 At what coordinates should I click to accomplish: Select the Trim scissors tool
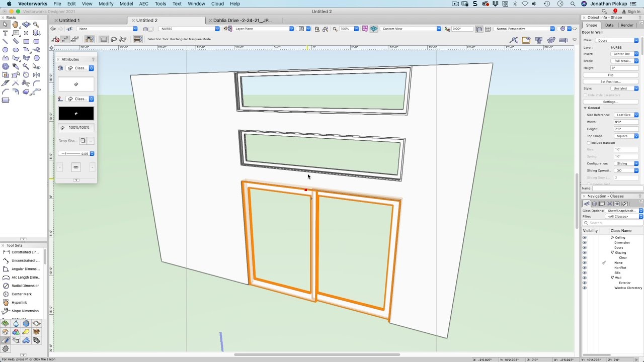pos(26,83)
